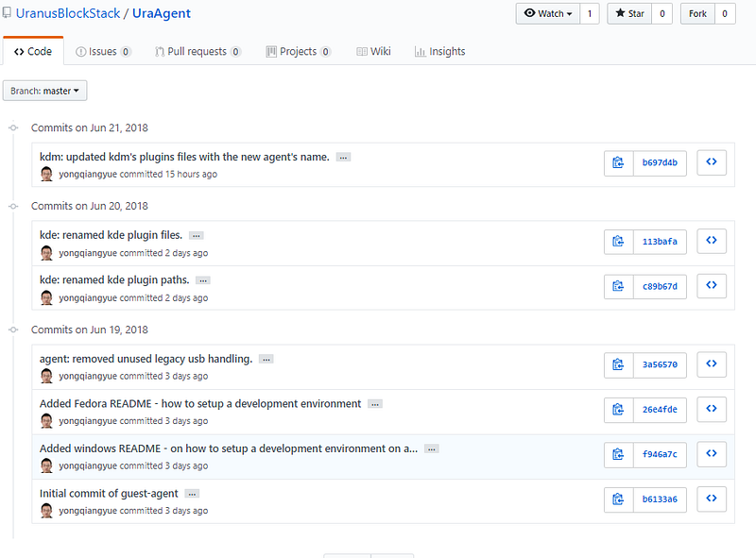
Task: Browse repository at commit 26e4fde
Action: [712, 409]
